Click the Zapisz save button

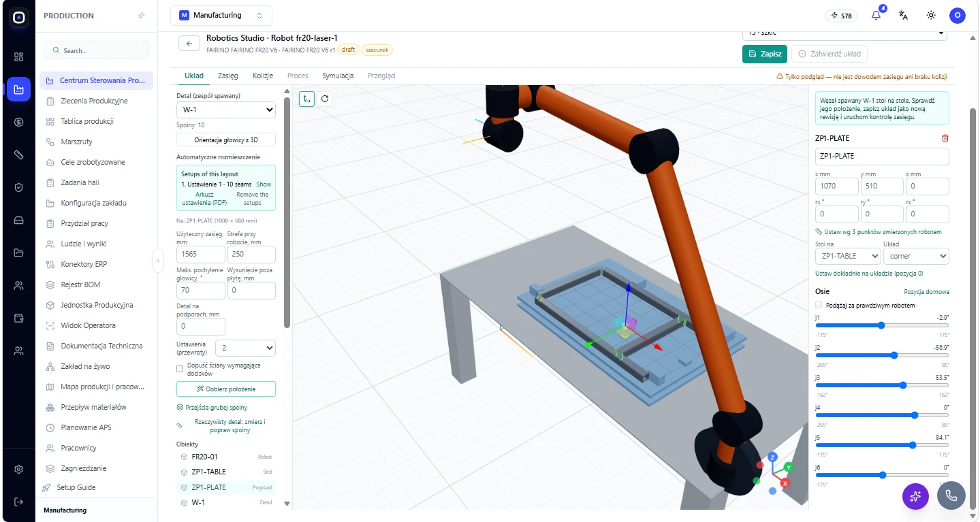[765, 54]
